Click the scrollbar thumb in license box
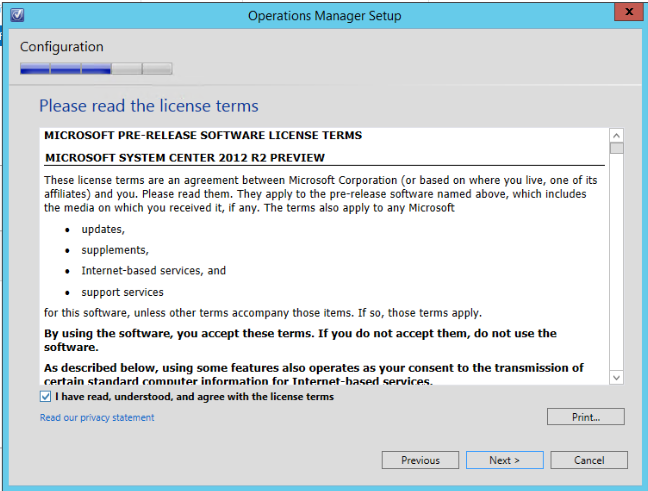The height and width of the screenshot is (491, 648). click(x=616, y=150)
